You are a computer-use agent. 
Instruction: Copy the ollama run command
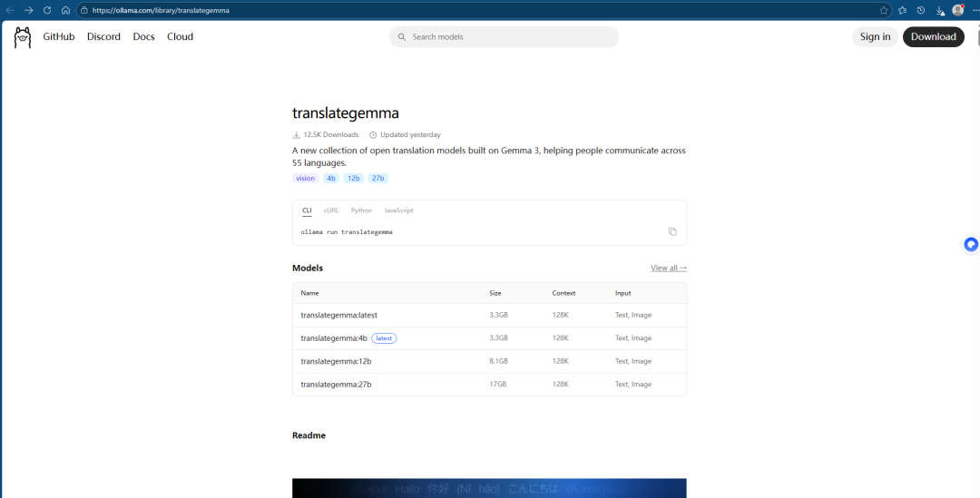[x=672, y=232]
